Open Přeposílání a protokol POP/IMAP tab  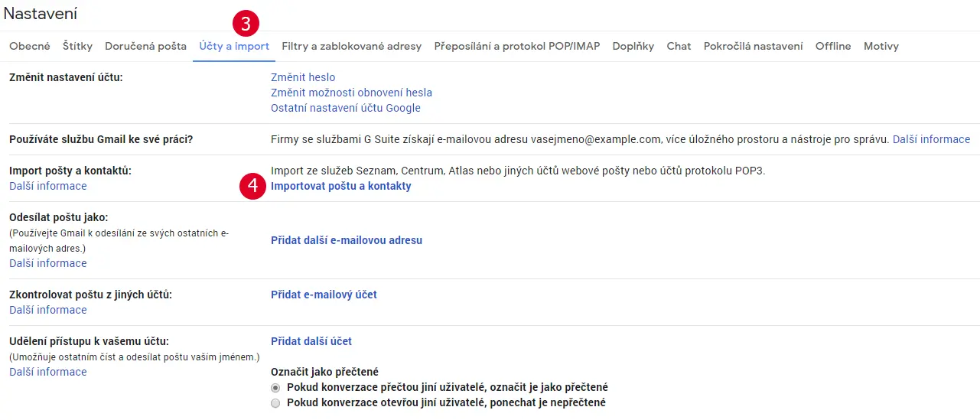point(516,46)
